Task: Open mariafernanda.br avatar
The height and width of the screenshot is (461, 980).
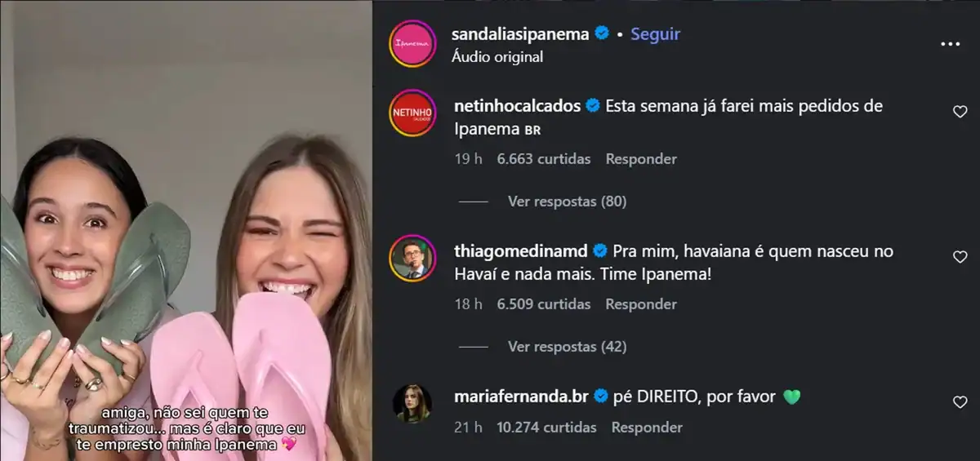Action: tap(412, 403)
